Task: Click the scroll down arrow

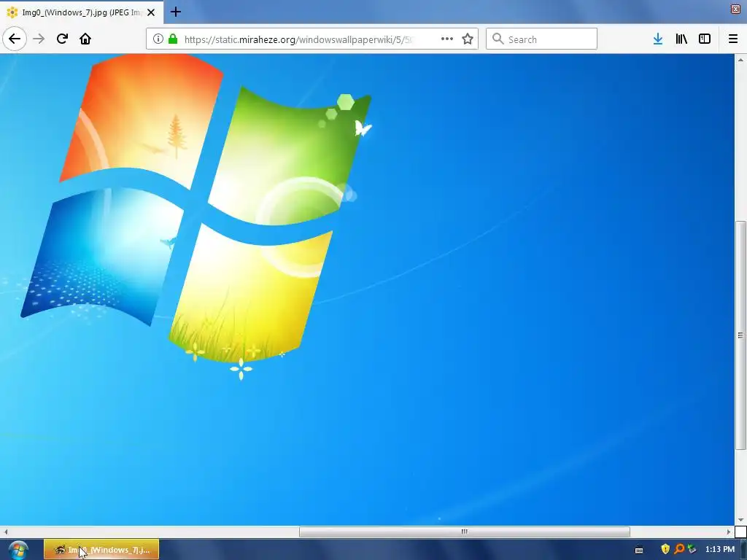Action: click(740, 520)
